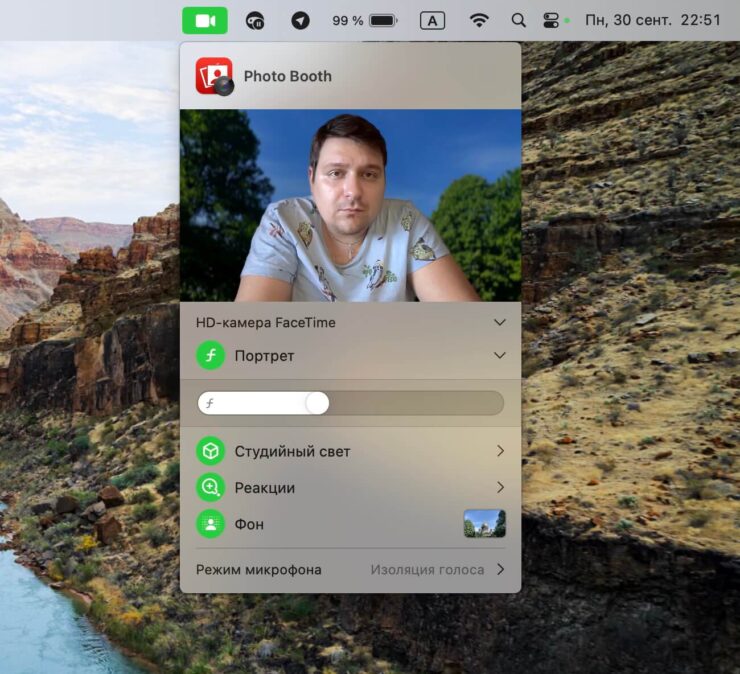Screen dimensions: 740x674
Task: Expand the Портрет options chevron
Action: [x=500, y=356]
